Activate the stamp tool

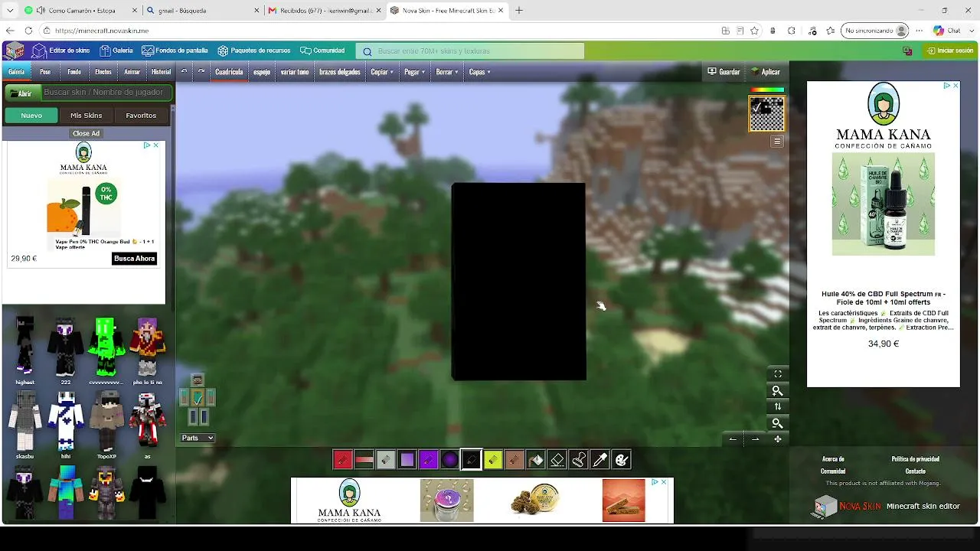pos(578,460)
